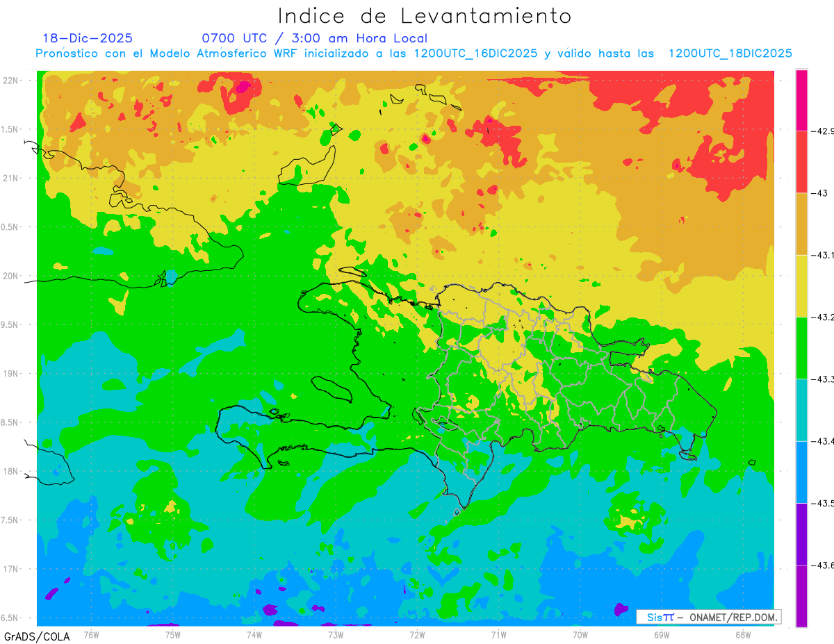Select the legend value '-43.4'
This screenshot has width=834, height=644.
[821, 441]
